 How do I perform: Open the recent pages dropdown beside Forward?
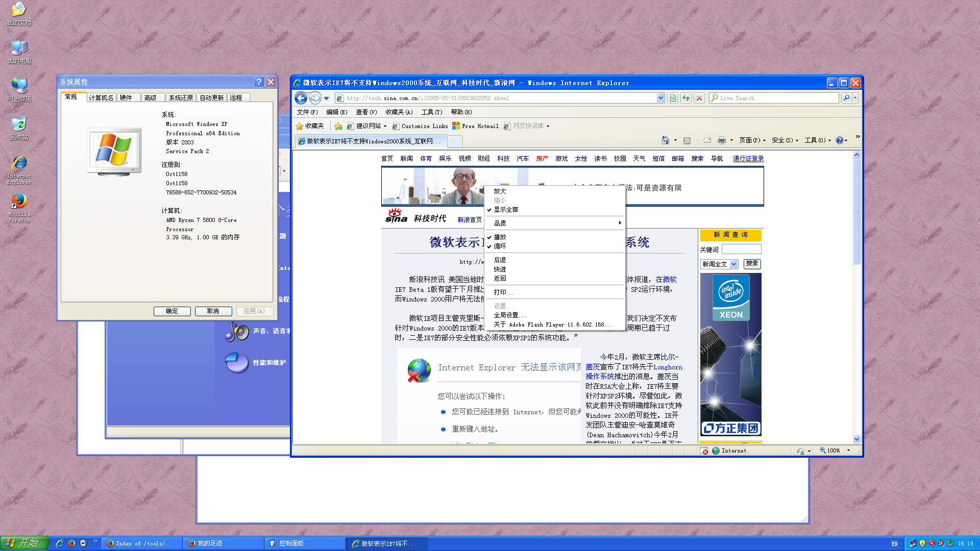pos(327,98)
